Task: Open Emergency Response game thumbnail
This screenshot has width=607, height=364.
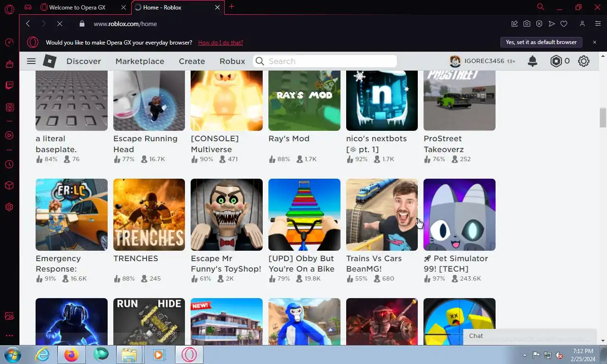Action: (72, 215)
